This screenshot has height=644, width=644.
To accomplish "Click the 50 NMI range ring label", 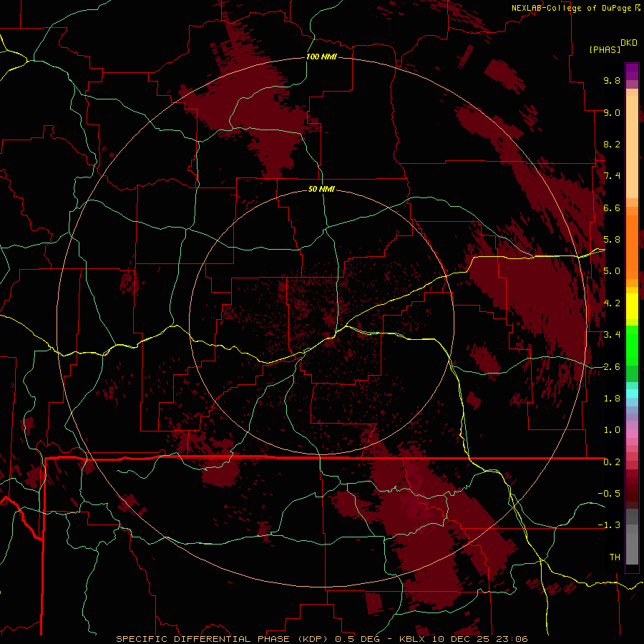I will pos(321,189).
